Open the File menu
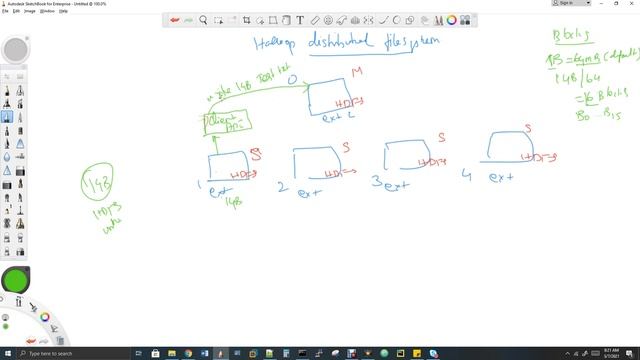640x360 pixels. 5,11
